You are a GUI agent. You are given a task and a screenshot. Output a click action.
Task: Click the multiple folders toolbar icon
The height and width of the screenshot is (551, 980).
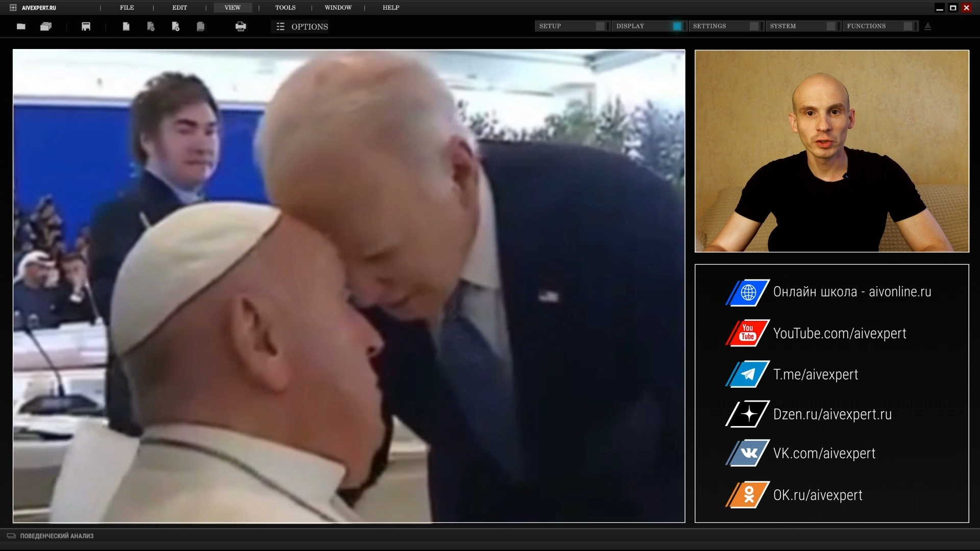click(46, 27)
